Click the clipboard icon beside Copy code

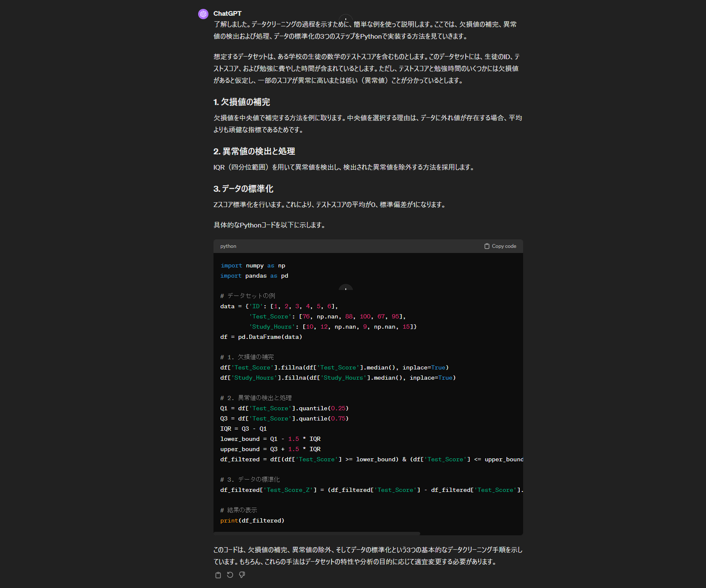pyautogui.click(x=487, y=246)
